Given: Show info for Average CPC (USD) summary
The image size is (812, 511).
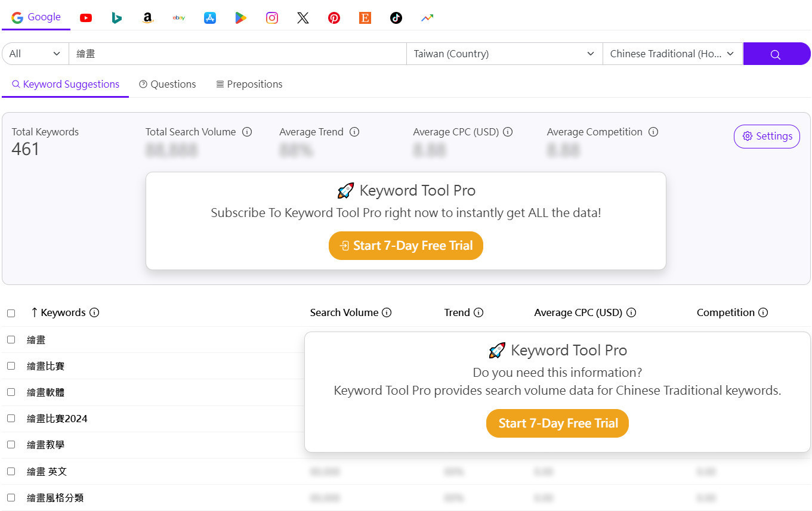Looking at the screenshot, I should coord(508,132).
